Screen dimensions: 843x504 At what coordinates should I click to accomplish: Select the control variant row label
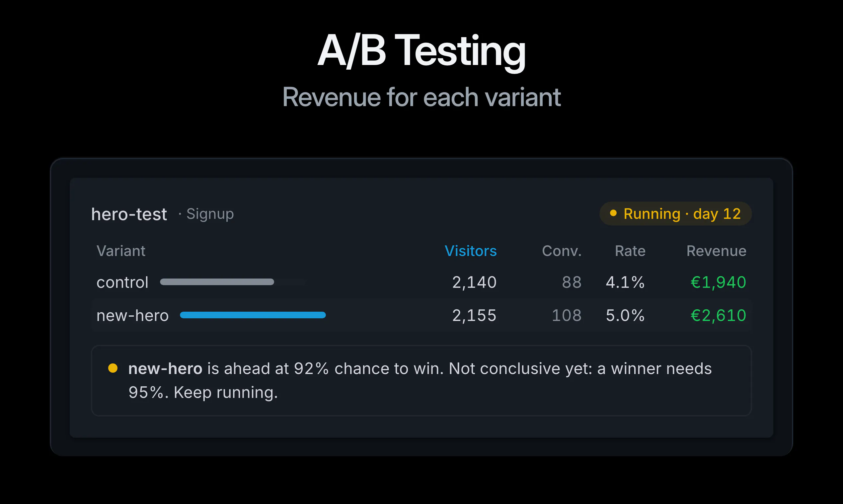coord(122,282)
